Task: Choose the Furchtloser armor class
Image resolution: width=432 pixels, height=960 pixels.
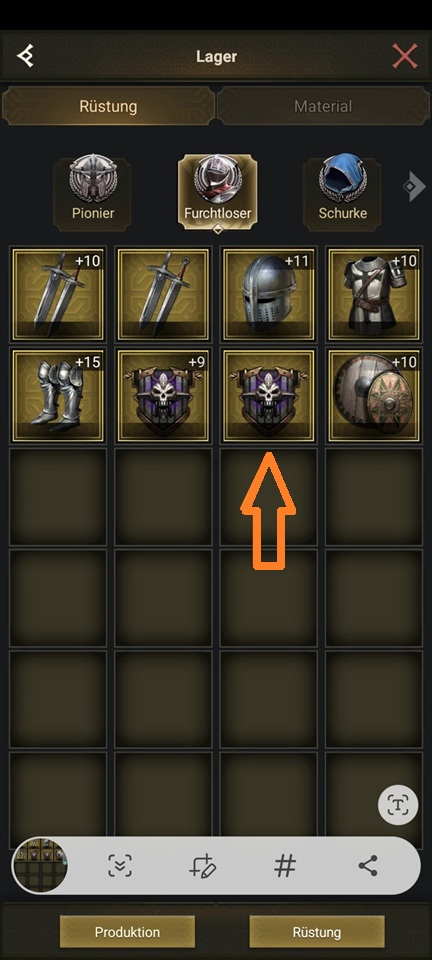Action: click(x=217, y=192)
